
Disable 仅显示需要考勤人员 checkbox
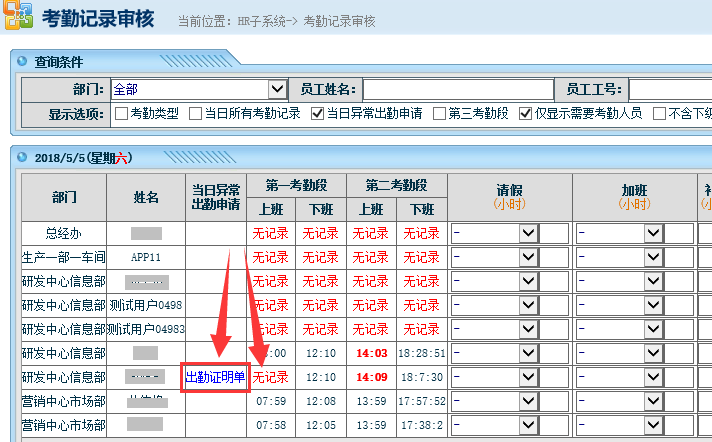pos(525,113)
